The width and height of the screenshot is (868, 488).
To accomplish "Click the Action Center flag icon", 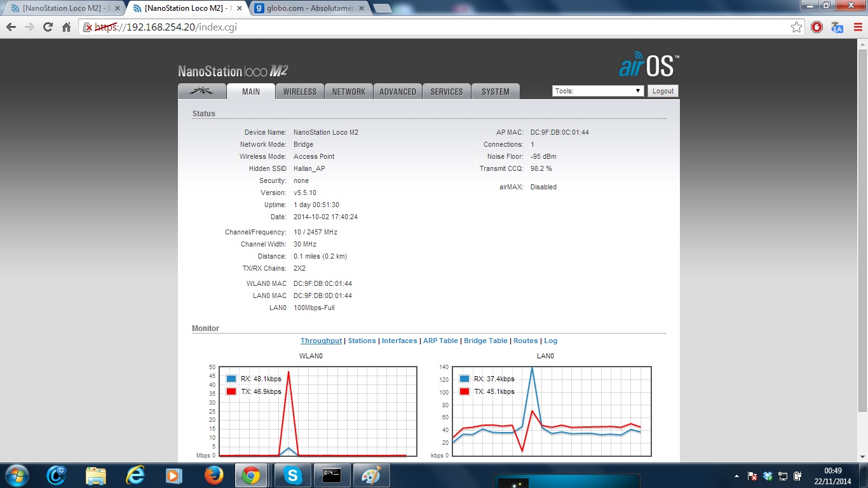I will click(x=752, y=476).
